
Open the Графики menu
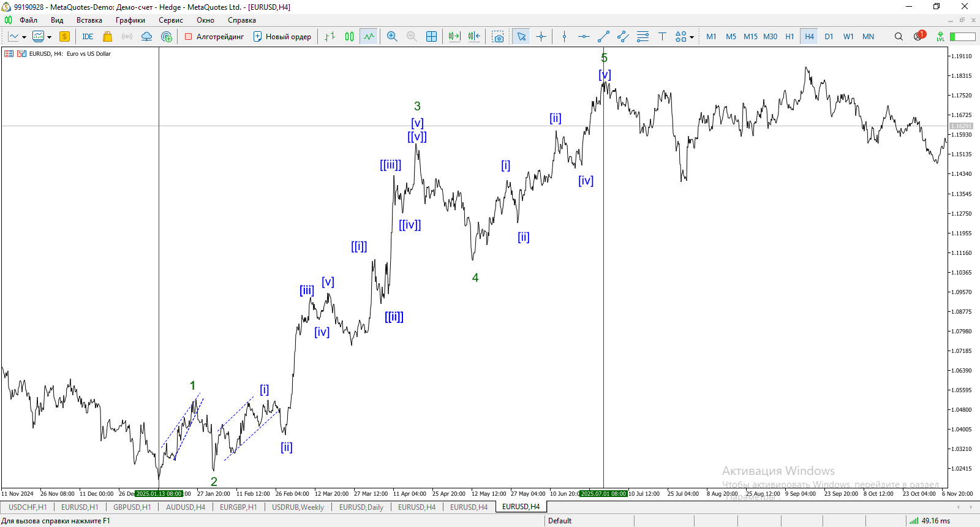pyautogui.click(x=130, y=20)
